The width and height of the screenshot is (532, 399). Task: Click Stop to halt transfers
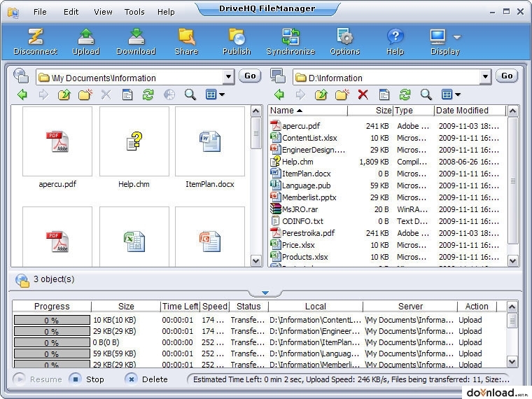[x=87, y=379]
